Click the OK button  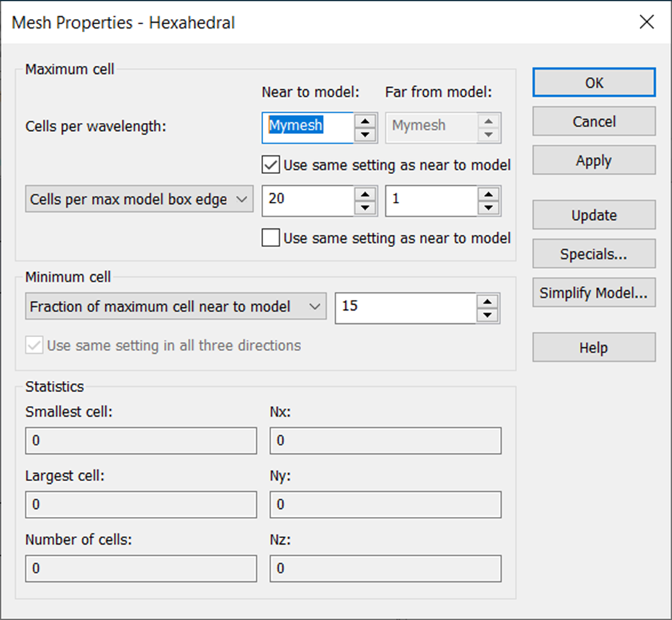click(x=594, y=83)
